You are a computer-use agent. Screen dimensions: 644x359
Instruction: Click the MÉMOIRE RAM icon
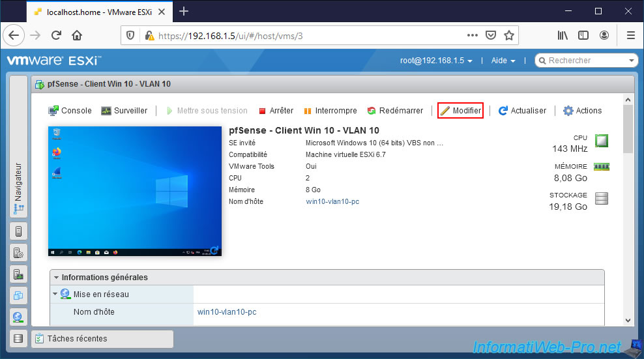click(601, 166)
